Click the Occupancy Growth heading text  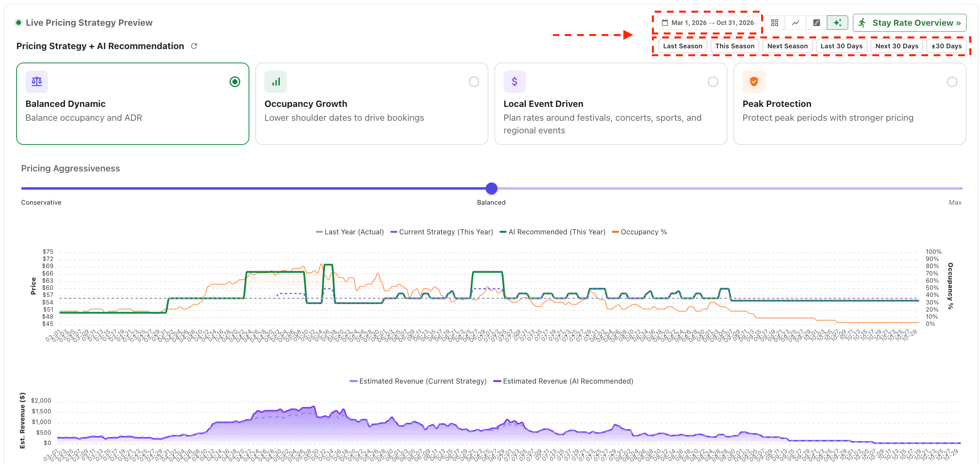(306, 104)
